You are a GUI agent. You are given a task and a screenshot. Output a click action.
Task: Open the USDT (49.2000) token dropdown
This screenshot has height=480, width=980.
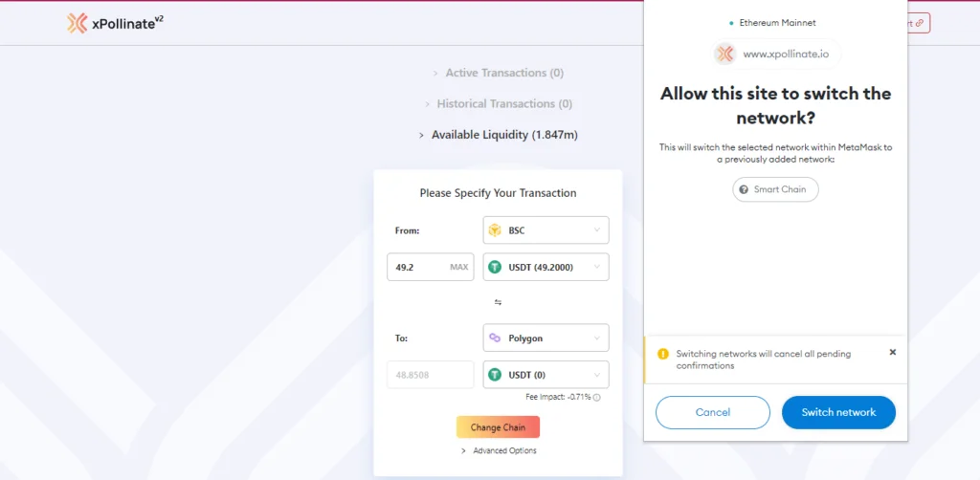[546, 267]
